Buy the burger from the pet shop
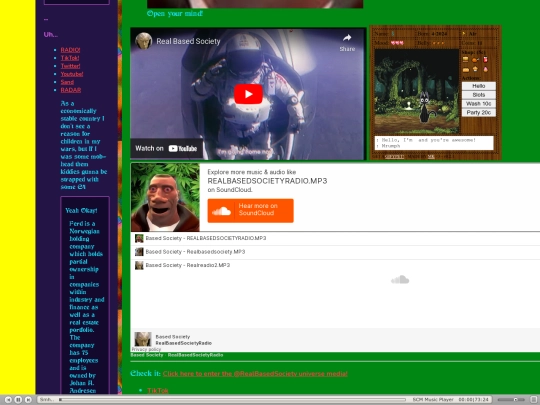The width and height of the screenshot is (540, 405). 466,59
